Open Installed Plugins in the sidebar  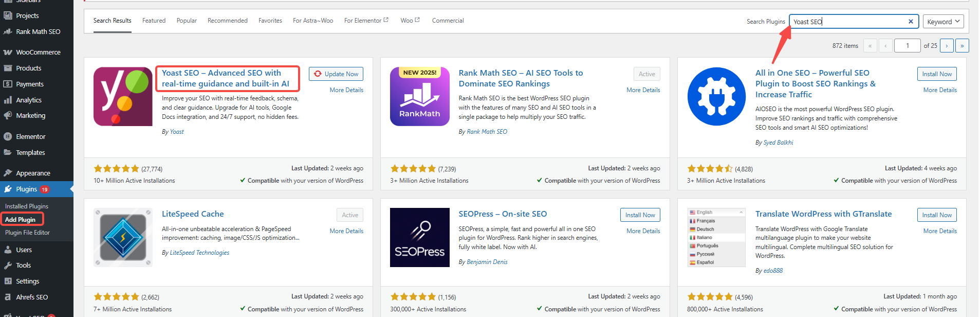(27, 206)
